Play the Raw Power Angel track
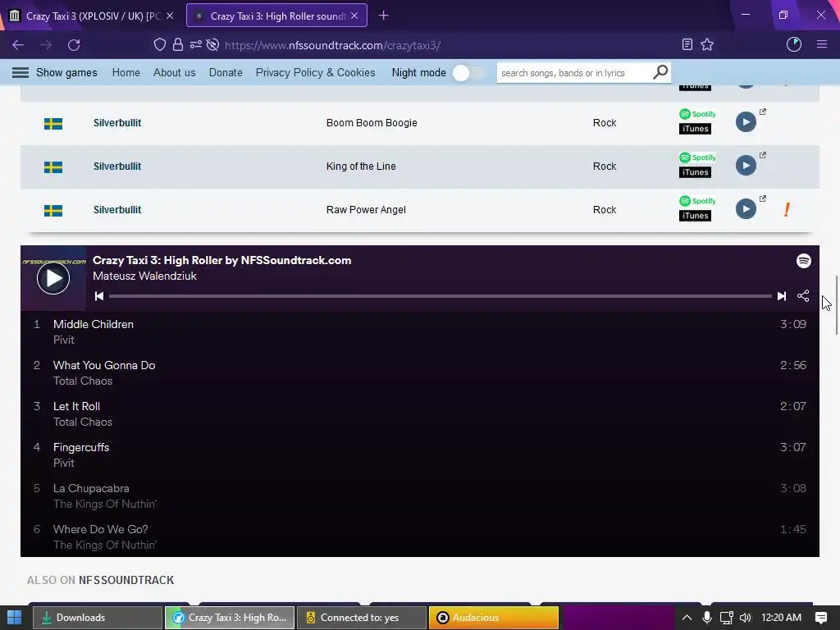This screenshot has width=840, height=630. point(746,209)
